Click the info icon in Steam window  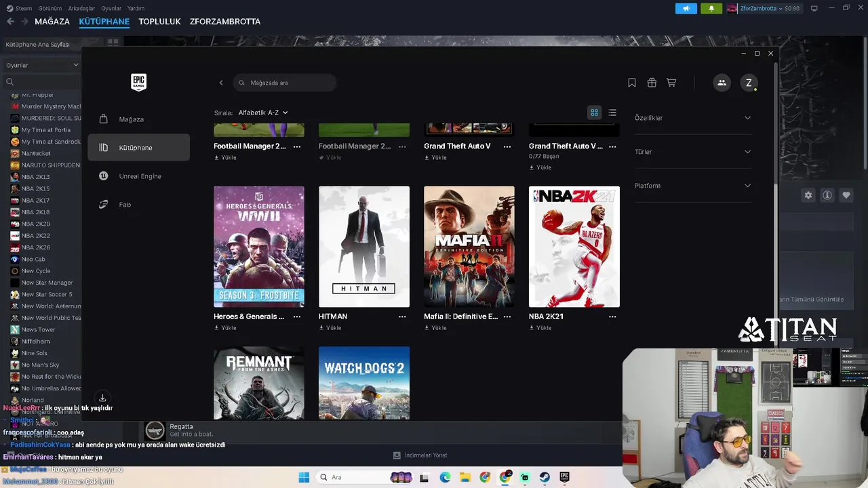827,195
